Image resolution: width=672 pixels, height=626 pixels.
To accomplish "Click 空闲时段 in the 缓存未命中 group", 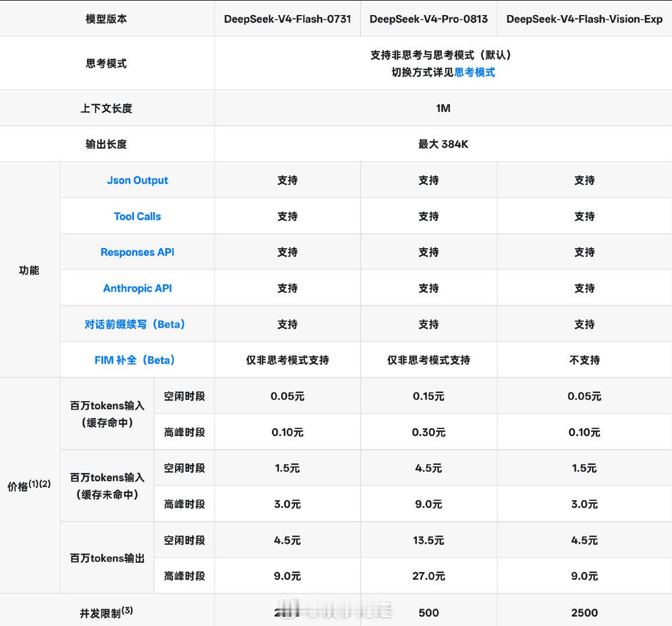I will (x=184, y=468).
